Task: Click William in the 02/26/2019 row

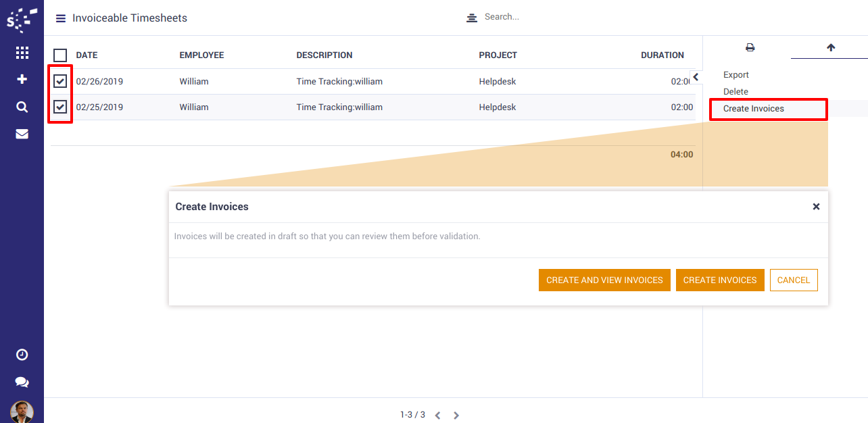Action: click(194, 82)
